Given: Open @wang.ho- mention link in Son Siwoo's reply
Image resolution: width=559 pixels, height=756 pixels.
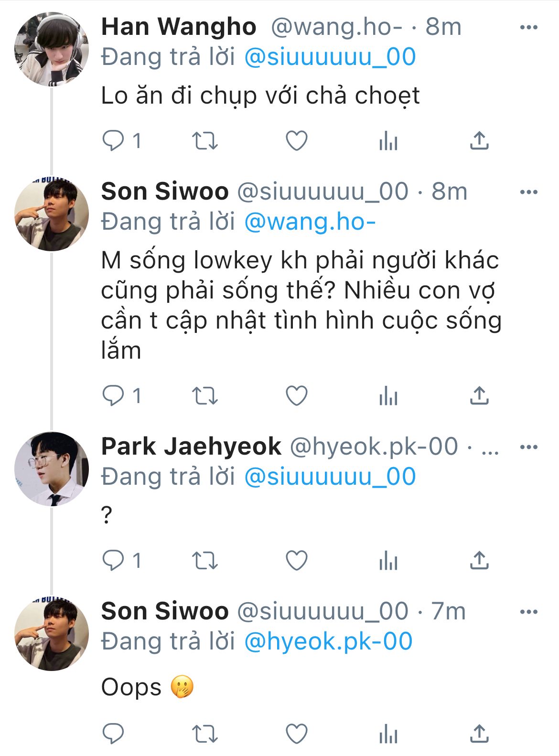Looking at the screenshot, I should click(x=310, y=222).
